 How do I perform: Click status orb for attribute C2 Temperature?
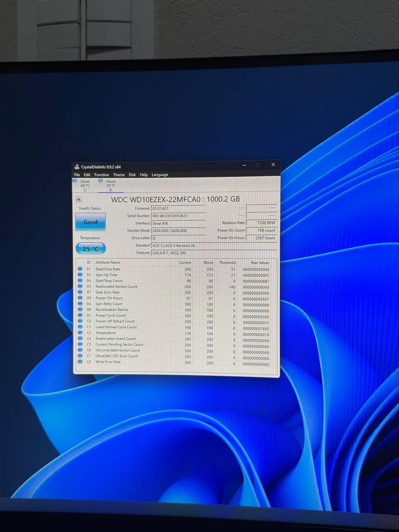point(80,333)
